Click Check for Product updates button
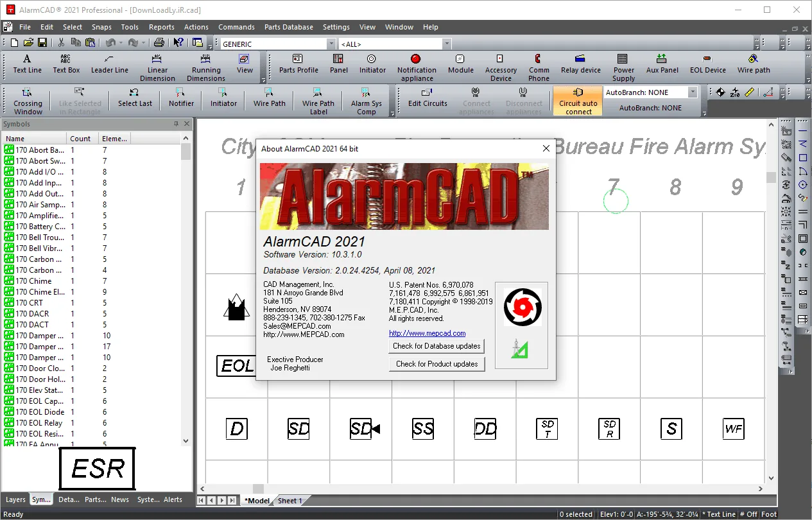This screenshot has width=812, height=520. click(436, 364)
